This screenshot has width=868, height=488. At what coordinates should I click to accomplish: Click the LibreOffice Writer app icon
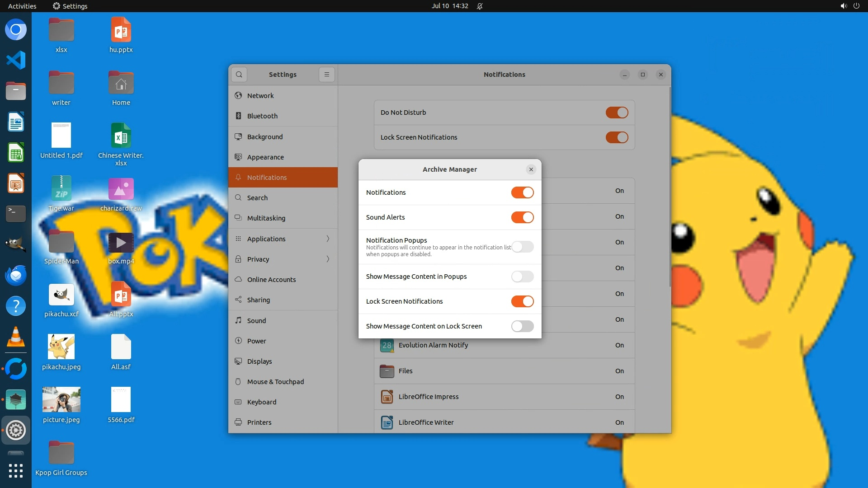pyautogui.click(x=387, y=422)
